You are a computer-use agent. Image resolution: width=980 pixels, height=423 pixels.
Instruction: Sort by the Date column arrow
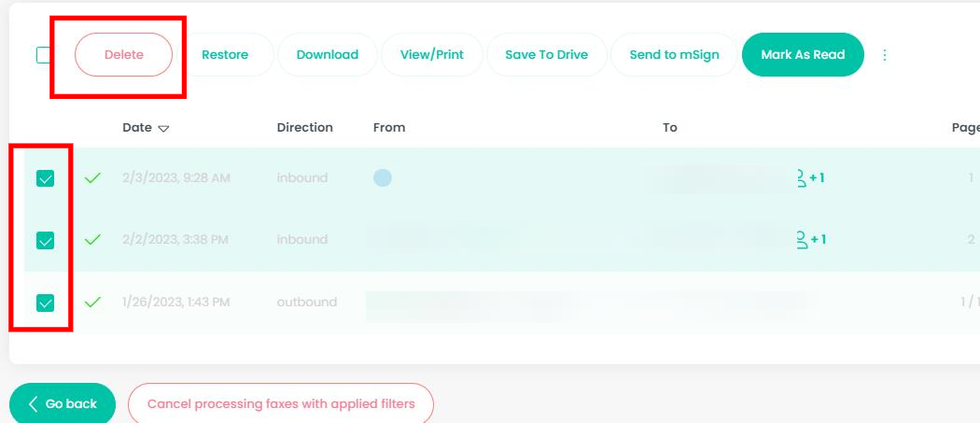[x=163, y=128]
